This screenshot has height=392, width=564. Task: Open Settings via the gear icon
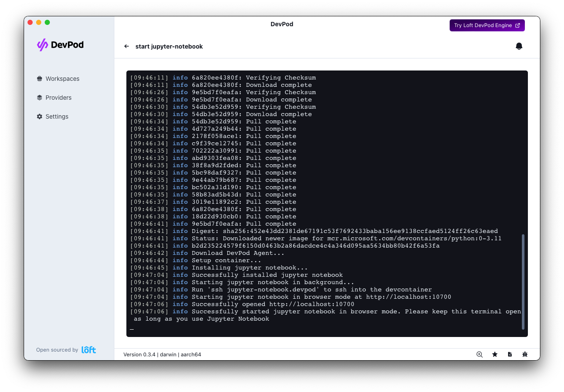click(x=39, y=116)
